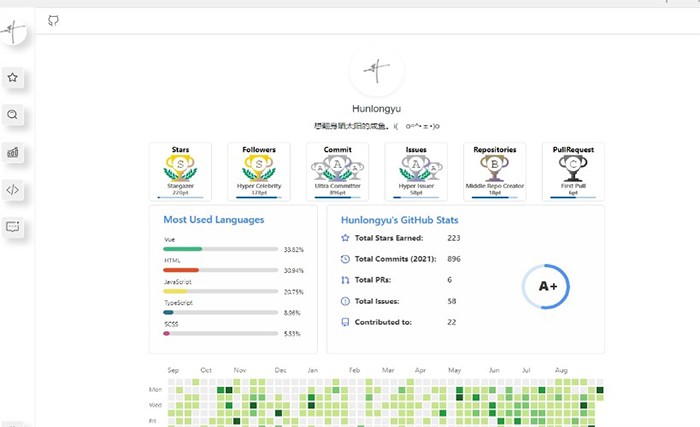The image size is (700, 427).
Task: Click the Hunlongyu's GitHub Stats title
Action: point(400,220)
